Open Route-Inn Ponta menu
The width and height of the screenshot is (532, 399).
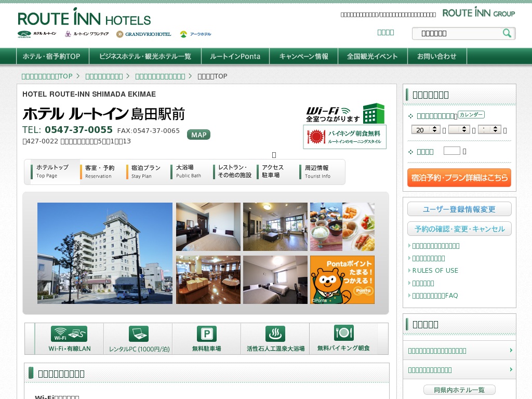(235, 56)
